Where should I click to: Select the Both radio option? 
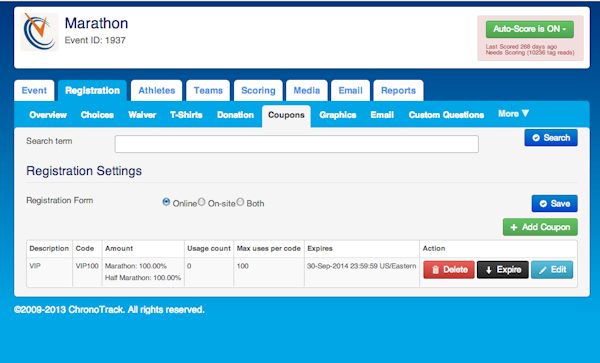pyautogui.click(x=240, y=202)
